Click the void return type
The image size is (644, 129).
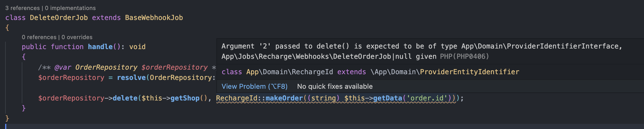(x=137, y=47)
